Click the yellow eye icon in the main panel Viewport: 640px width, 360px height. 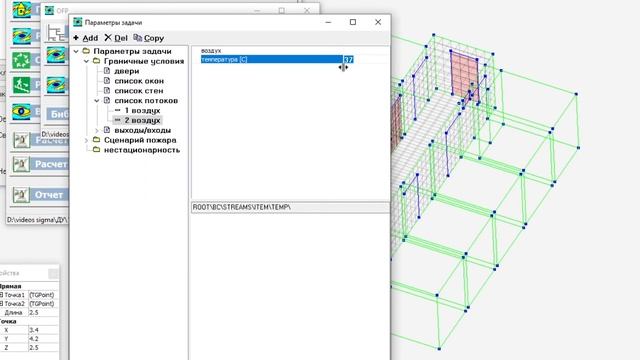(21, 111)
